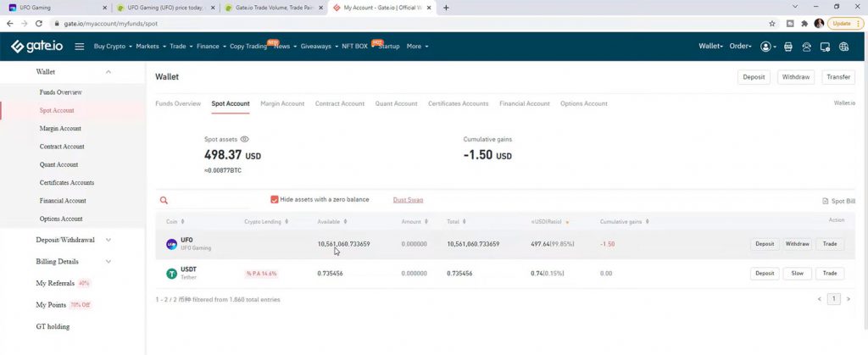The width and height of the screenshot is (868, 355).
Task: Collapse the Wallet sidebar section
Action: (108, 72)
